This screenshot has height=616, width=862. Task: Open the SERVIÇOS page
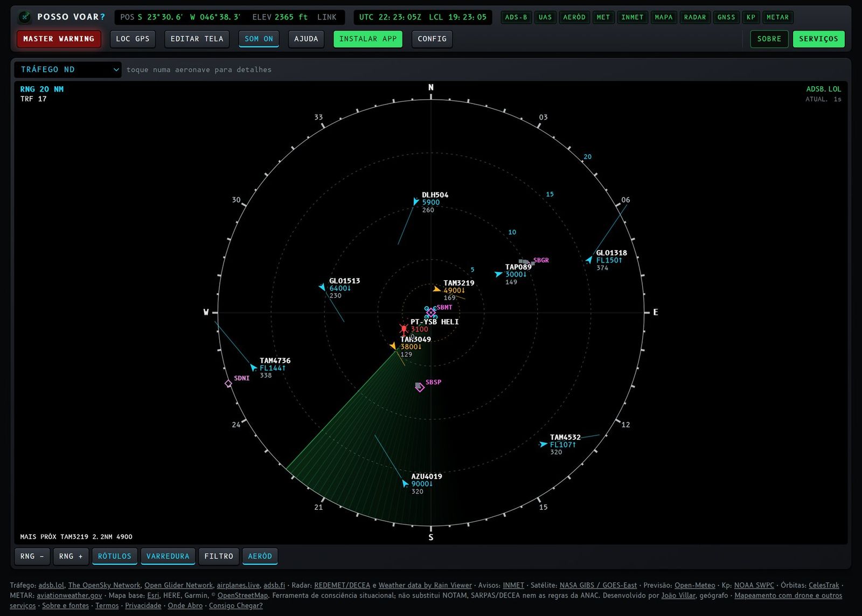(x=819, y=39)
